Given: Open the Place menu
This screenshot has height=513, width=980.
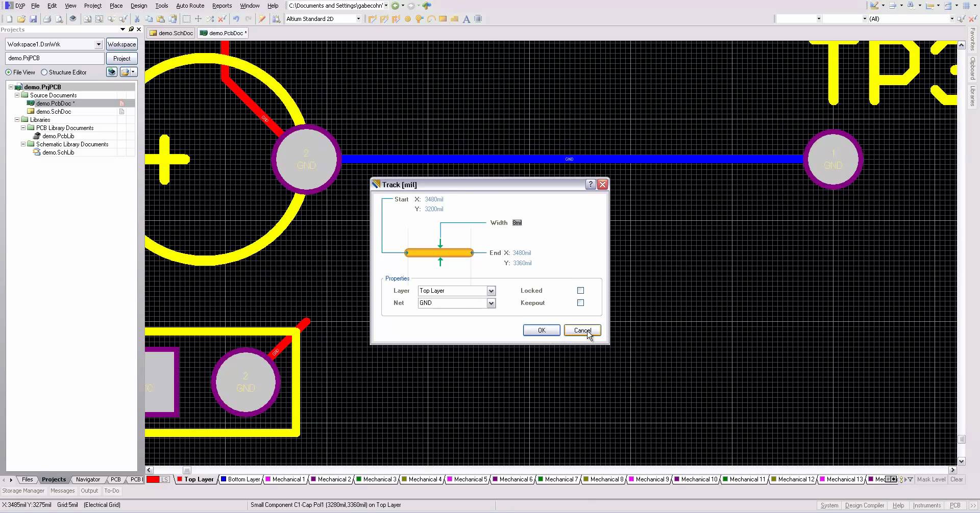Looking at the screenshot, I should (116, 6).
